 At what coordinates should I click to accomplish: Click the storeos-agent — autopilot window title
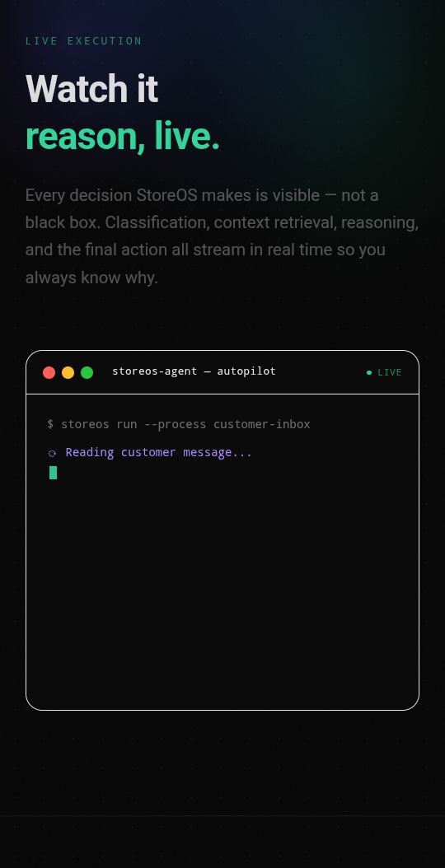(x=194, y=371)
